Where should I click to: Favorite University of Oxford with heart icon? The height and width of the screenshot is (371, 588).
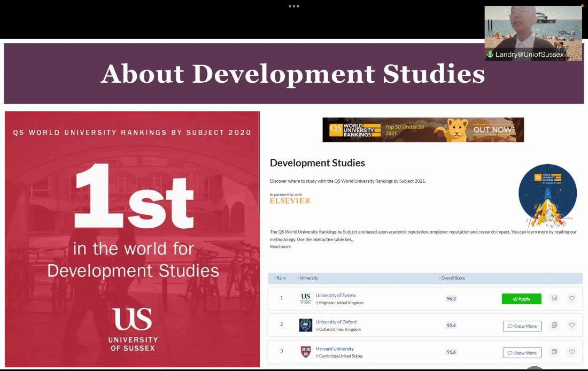pyautogui.click(x=571, y=325)
